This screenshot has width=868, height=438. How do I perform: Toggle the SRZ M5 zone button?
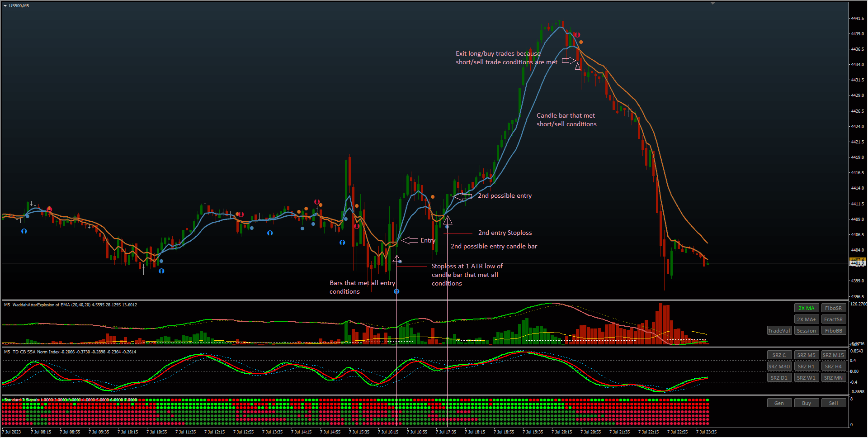(x=807, y=355)
